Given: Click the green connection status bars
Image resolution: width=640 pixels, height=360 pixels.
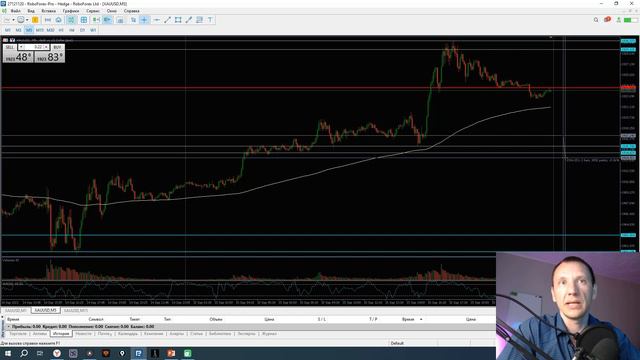Looking at the screenshot, I should (630, 20).
